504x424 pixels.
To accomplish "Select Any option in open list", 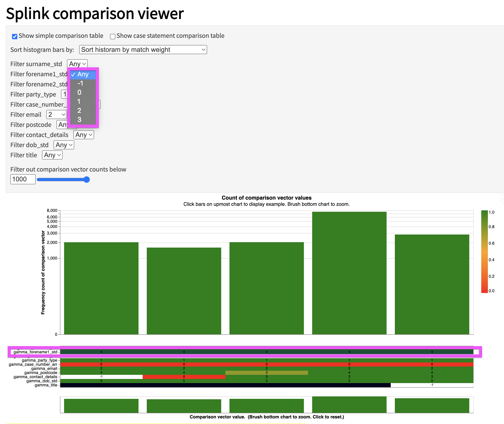I will point(83,75).
